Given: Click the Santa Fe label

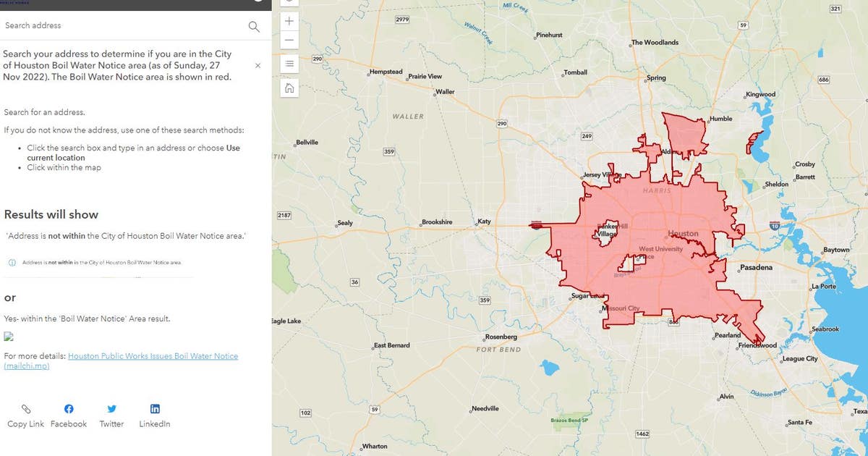Looking at the screenshot, I should point(800,422).
